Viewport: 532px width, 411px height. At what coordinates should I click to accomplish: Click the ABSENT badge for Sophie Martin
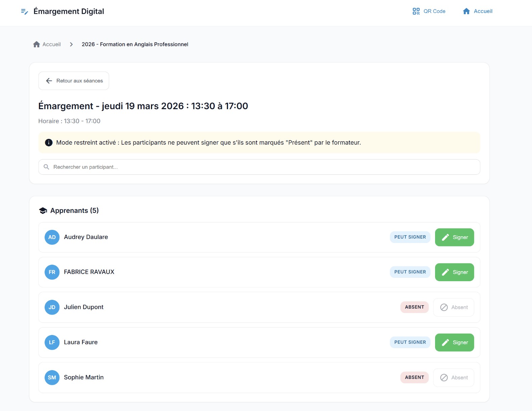[414, 377]
